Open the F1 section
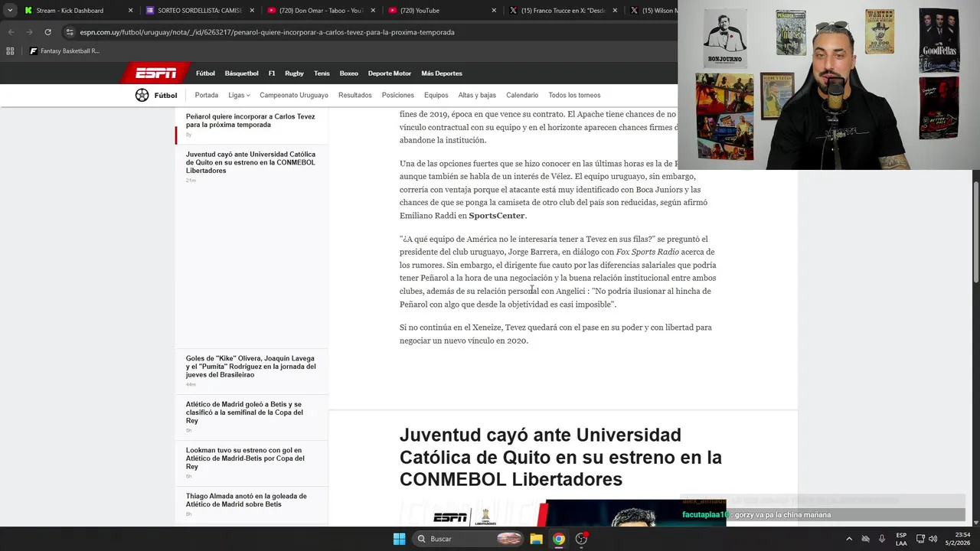This screenshot has height=551, width=980. coord(272,73)
